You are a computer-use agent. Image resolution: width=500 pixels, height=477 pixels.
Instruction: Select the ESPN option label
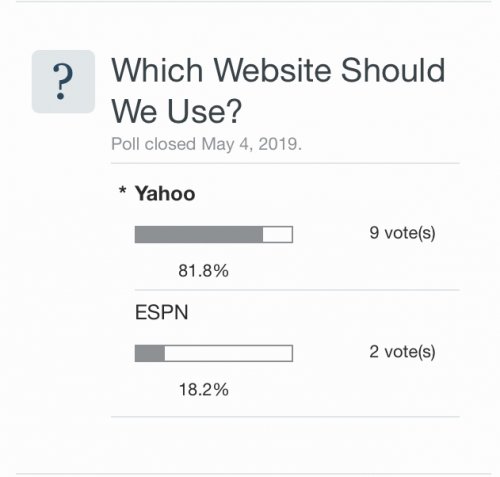click(x=162, y=312)
